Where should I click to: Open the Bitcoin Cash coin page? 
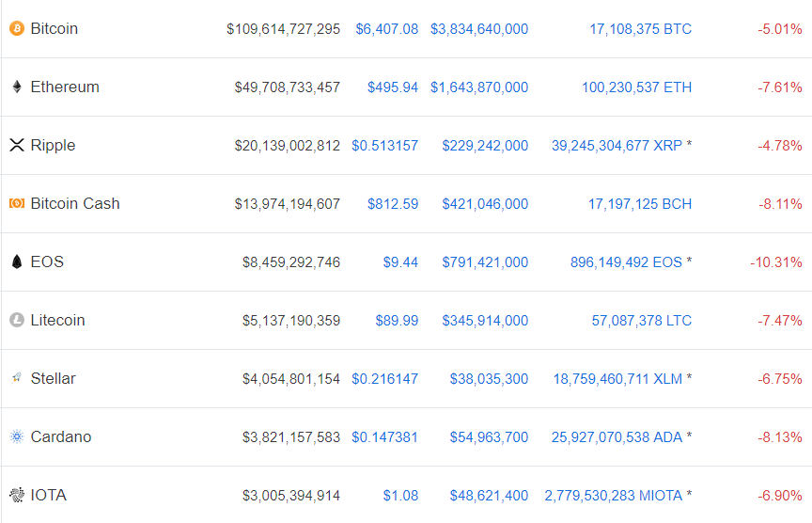tap(75, 203)
